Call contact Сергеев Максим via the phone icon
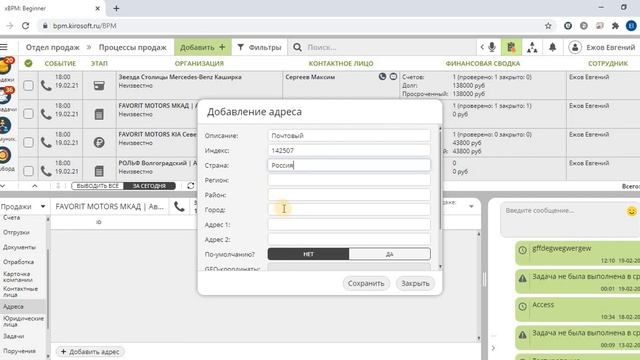Image resolution: width=640 pixels, height=360 pixels. [382, 76]
